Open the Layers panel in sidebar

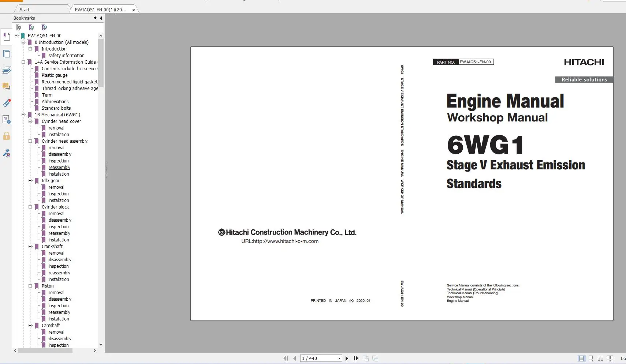click(7, 70)
